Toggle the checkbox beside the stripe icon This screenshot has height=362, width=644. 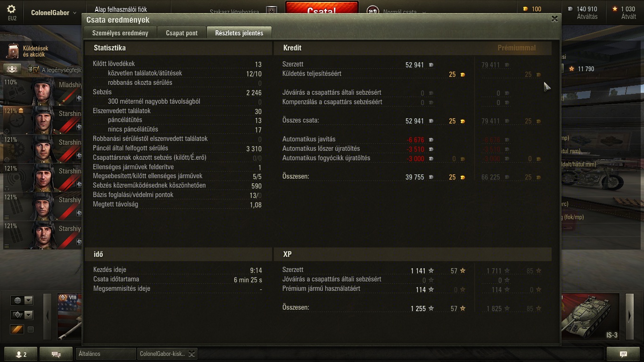pos(31,329)
